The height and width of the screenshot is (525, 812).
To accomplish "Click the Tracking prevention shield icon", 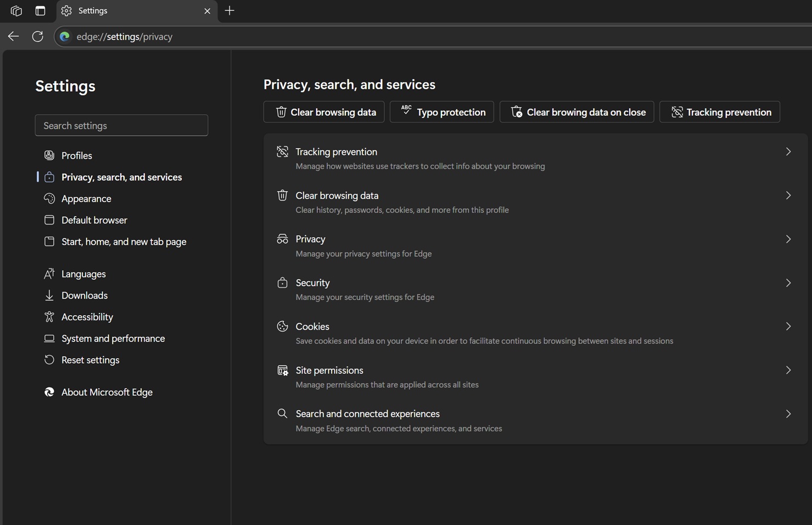I will pyautogui.click(x=282, y=151).
